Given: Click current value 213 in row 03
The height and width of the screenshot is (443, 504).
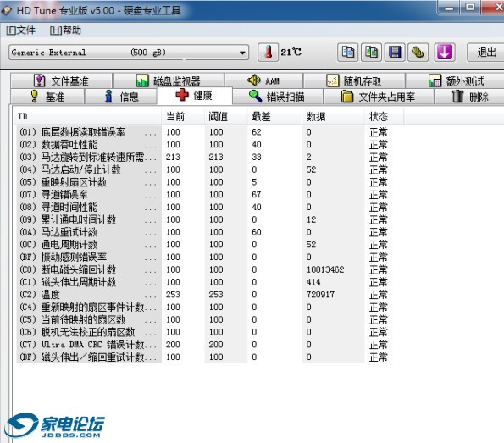Looking at the screenshot, I should 173,157.
